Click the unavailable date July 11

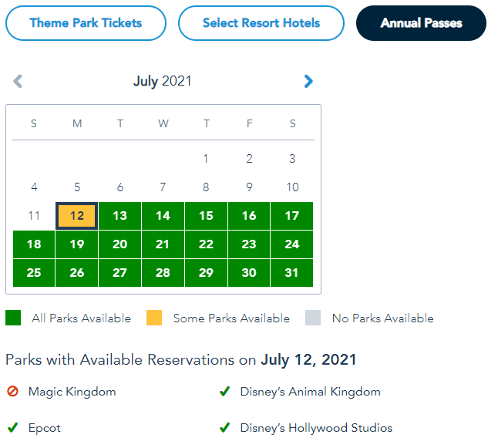[x=34, y=216]
